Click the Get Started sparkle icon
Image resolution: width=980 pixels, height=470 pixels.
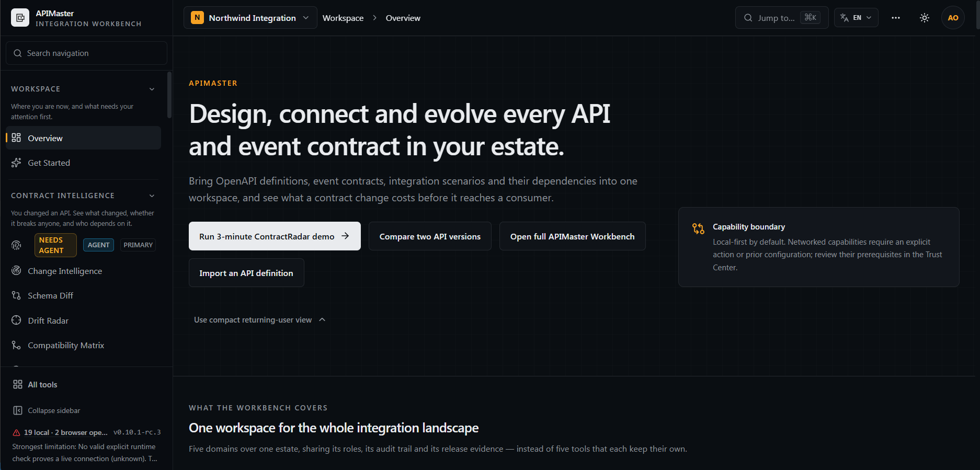click(x=16, y=163)
